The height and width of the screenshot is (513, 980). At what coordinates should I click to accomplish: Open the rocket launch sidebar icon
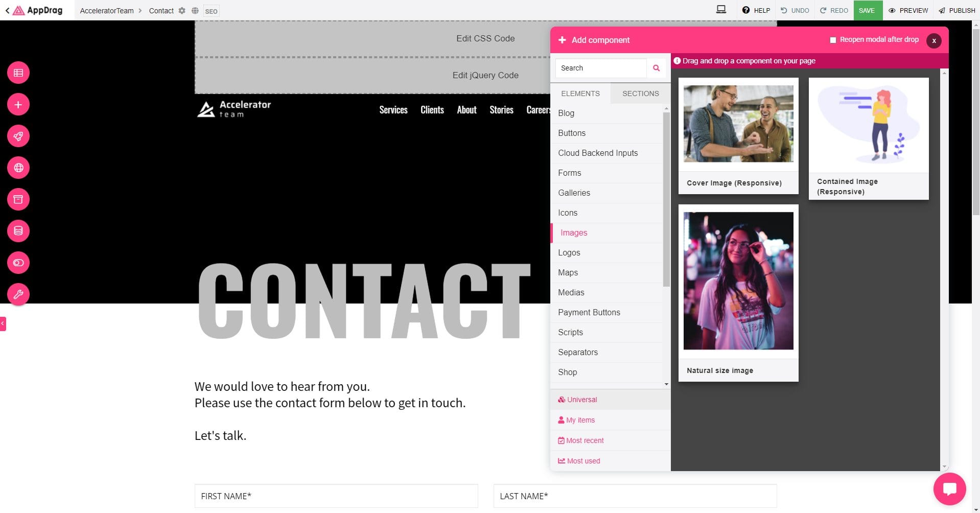(x=18, y=136)
